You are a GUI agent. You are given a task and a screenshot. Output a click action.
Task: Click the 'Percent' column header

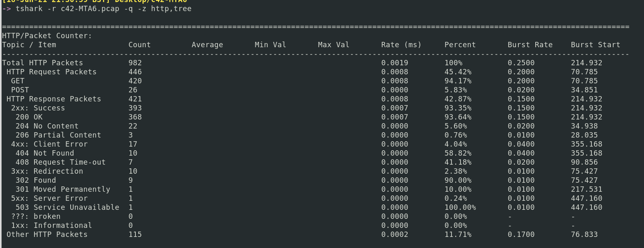pyautogui.click(x=460, y=45)
